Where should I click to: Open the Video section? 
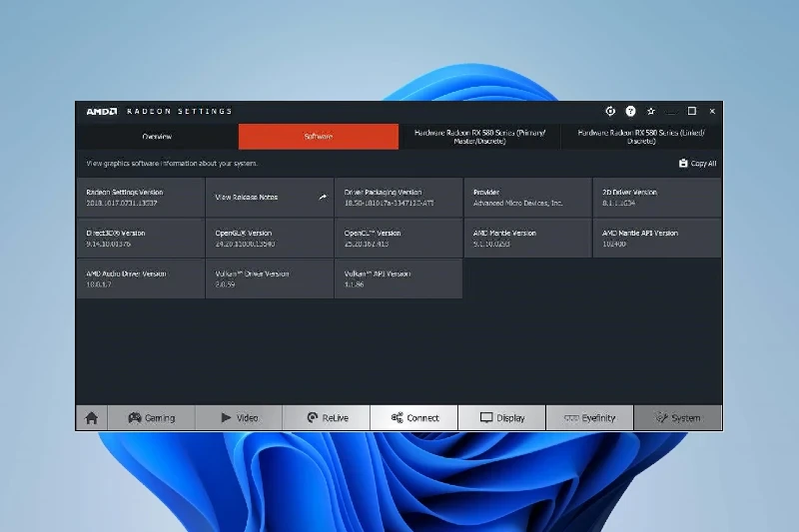[239, 418]
